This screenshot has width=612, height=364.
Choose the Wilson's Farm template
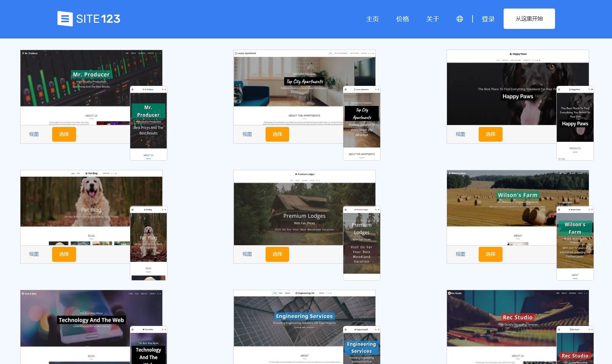[490, 254]
